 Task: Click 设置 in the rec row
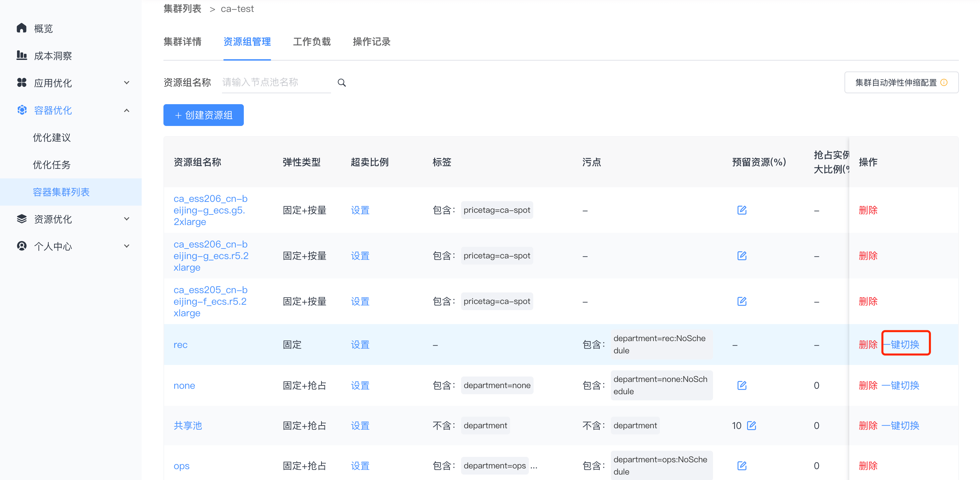360,345
